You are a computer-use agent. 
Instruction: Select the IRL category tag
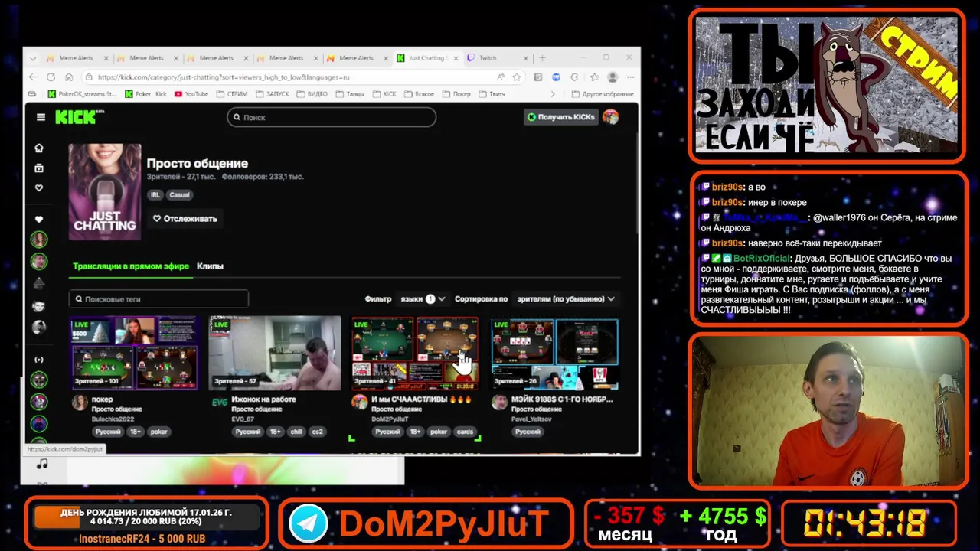155,195
